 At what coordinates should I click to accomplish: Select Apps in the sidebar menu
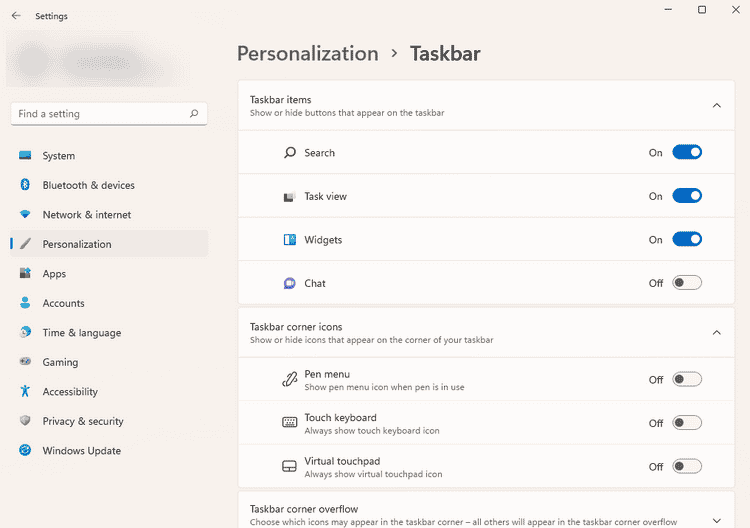click(x=54, y=274)
